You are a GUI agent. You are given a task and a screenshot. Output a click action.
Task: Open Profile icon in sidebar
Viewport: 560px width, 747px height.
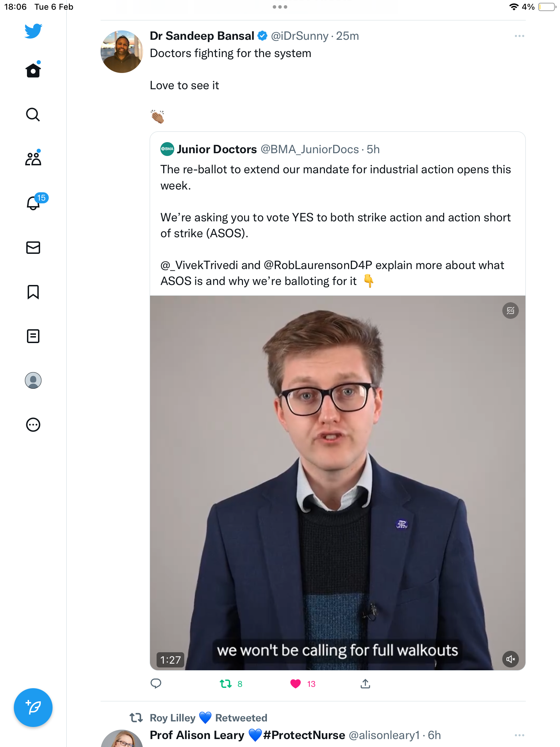(x=33, y=380)
